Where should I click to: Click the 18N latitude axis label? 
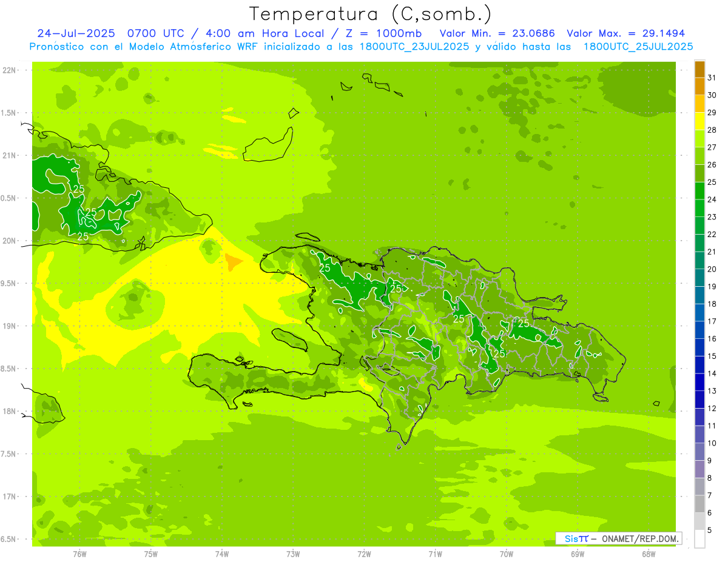10,411
